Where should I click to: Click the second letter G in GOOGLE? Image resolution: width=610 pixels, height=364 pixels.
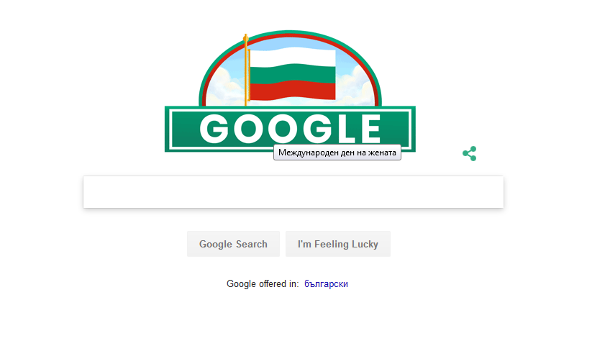coord(317,129)
